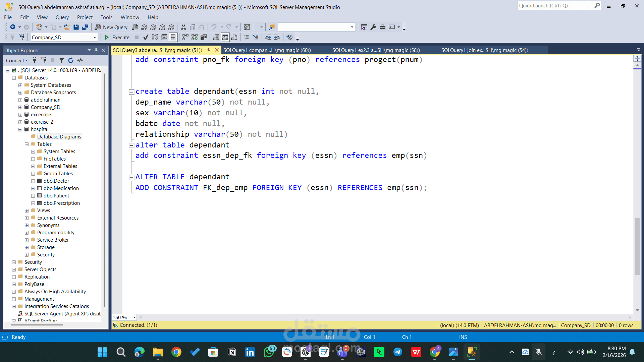Toggle Object Explorer auto-hide pin
Screen dimensions: 644x362
[x=96, y=50]
